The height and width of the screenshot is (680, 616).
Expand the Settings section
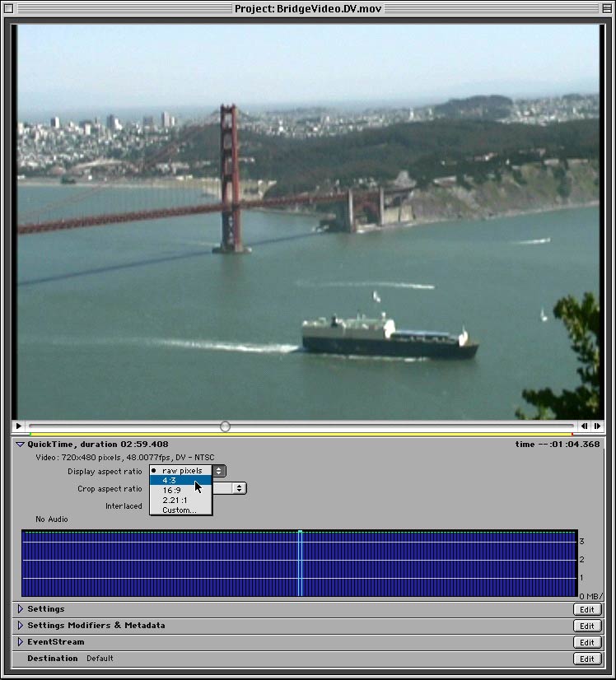click(x=21, y=609)
